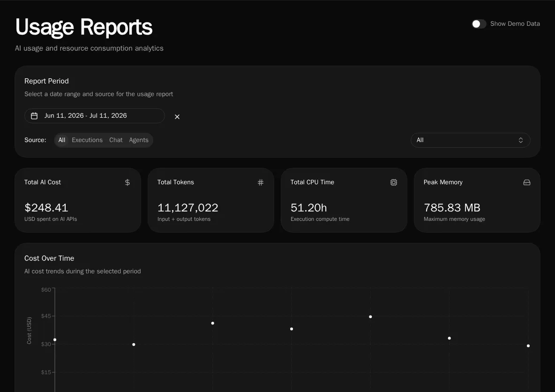Click the Execution compute time caption
Image resolution: width=555 pixels, height=392 pixels.
click(x=320, y=219)
